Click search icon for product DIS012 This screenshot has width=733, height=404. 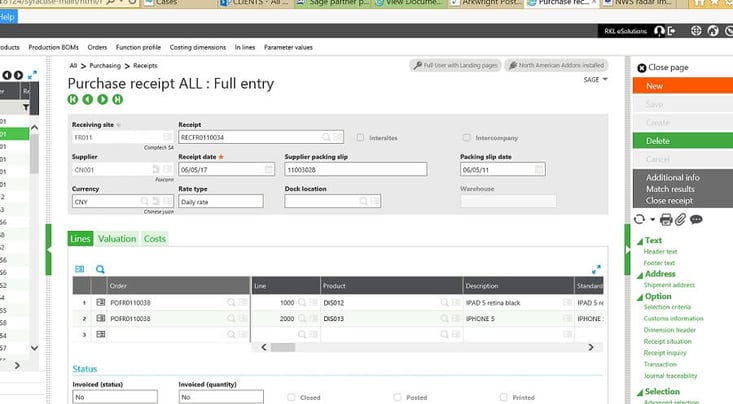tap(444, 303)
